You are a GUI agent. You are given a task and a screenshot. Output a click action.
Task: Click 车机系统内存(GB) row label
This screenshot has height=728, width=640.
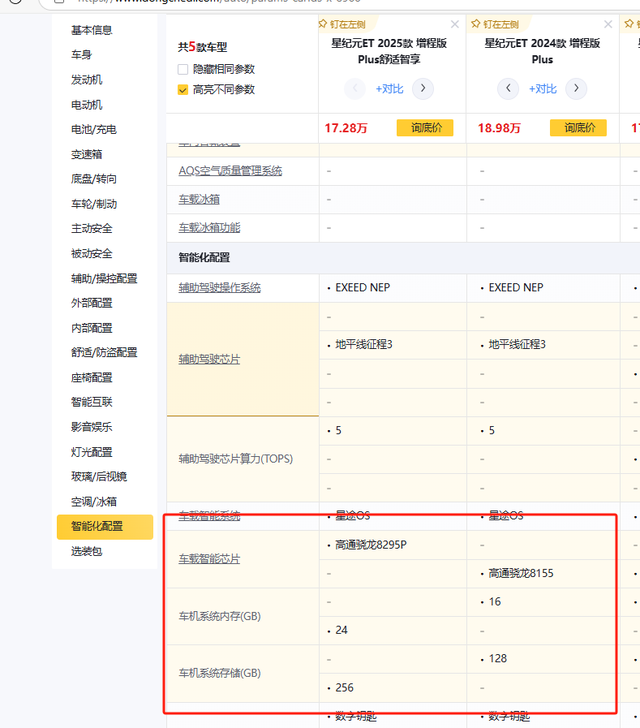(220, 616)
